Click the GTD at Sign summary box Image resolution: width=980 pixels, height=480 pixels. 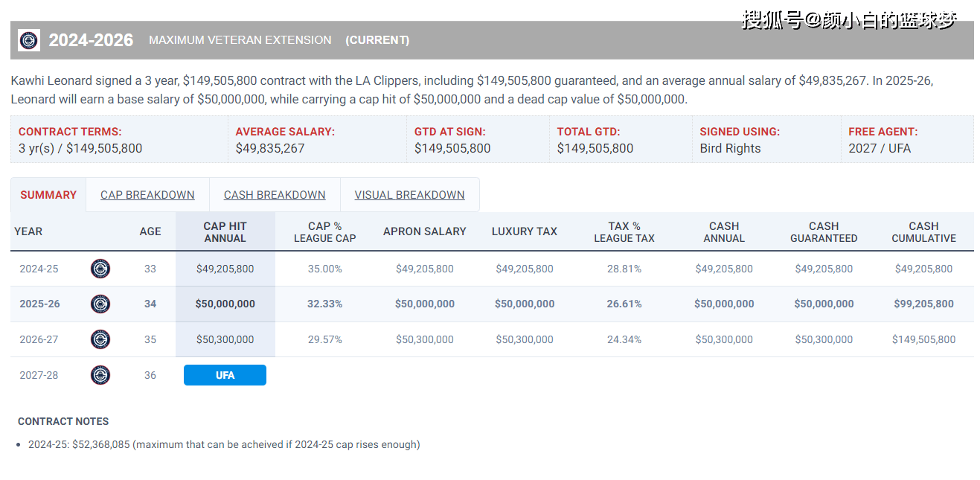coord(478,139)
